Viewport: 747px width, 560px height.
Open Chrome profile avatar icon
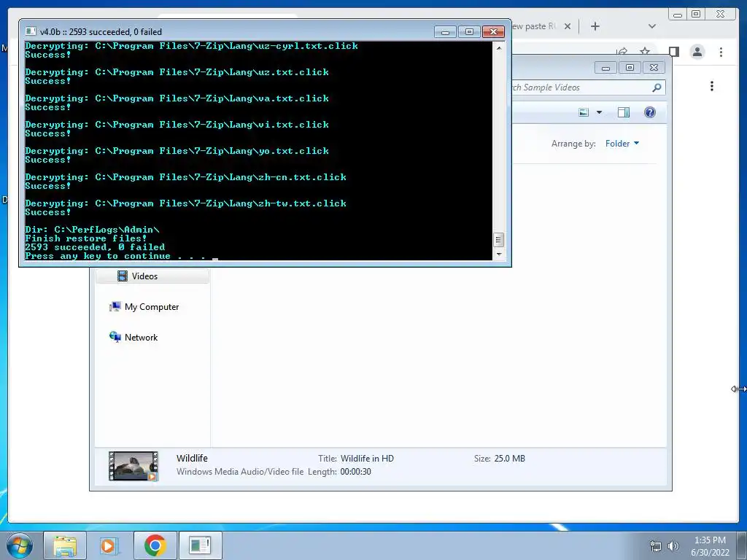tap(697, 52)
